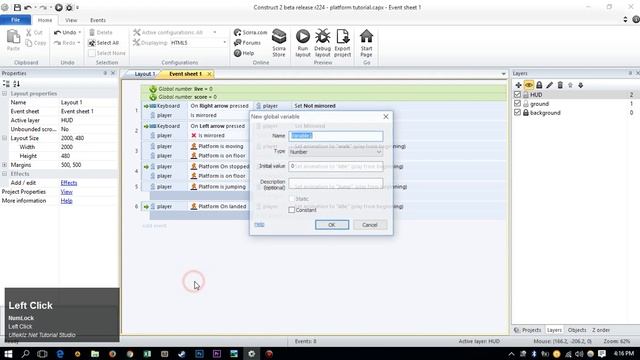Viewport: 640px width, 360px height.
Task: Click the Name input field in the dialog
Action: [336, 136]
